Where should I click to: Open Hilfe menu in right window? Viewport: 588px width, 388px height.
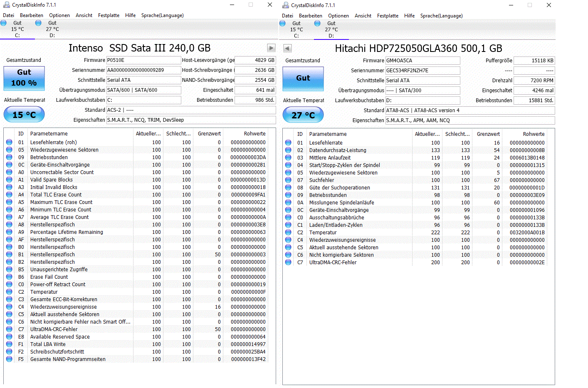click(409, 16)
